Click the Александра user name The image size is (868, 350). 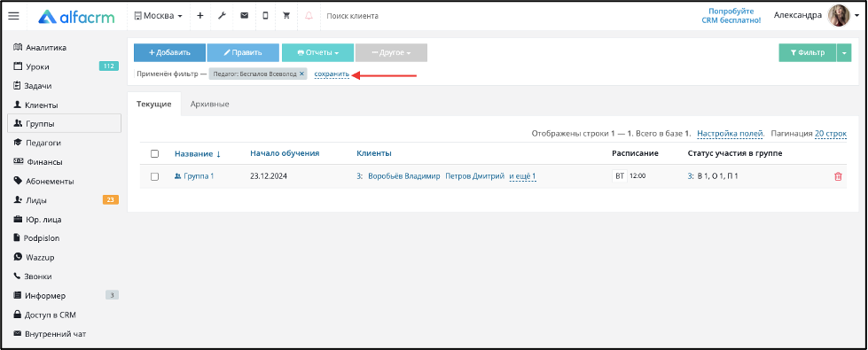coord(798,15)
